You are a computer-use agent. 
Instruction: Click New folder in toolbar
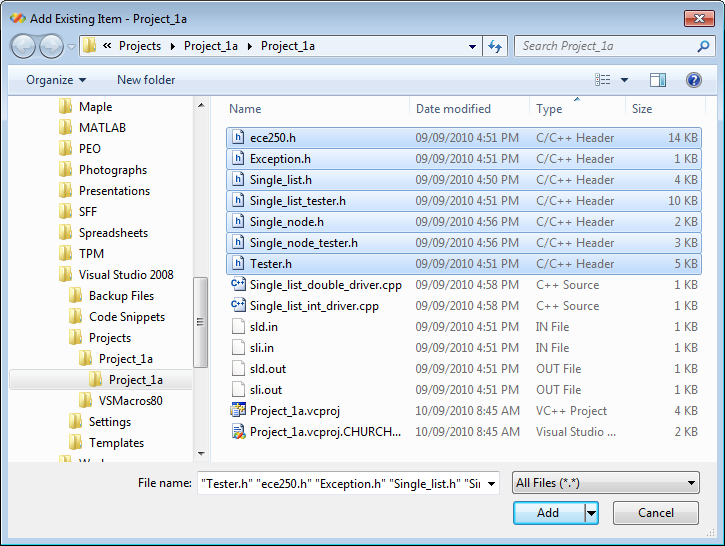tap(146, 80)
